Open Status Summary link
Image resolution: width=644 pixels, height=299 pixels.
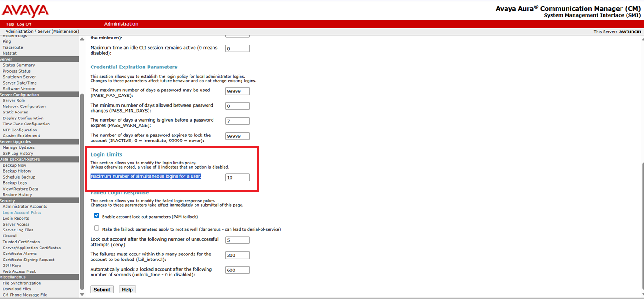click(x=19, y=65)
